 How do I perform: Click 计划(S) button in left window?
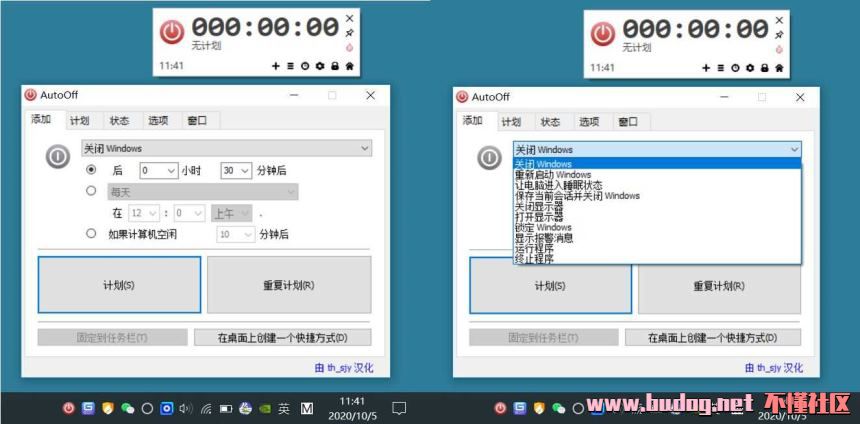click(x=119, y=285)
